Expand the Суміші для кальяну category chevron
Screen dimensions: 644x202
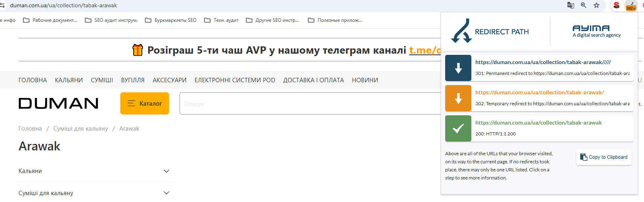point(166,193)
